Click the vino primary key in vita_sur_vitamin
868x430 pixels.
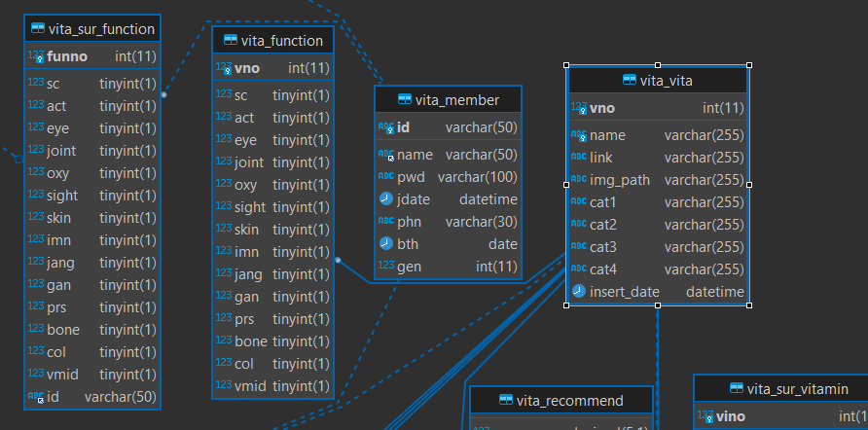pyautogui.click(x=730, y=416)
